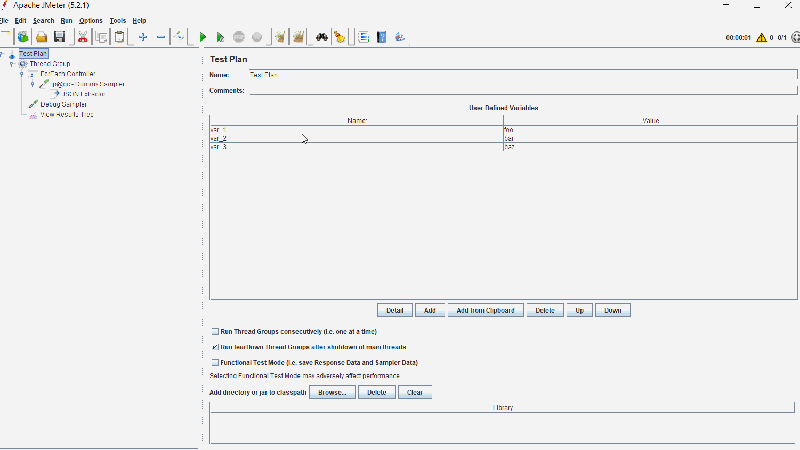Collapse the Test Plan root handle
The height and width of the screenshot is (450, 800).
(2, 54)
